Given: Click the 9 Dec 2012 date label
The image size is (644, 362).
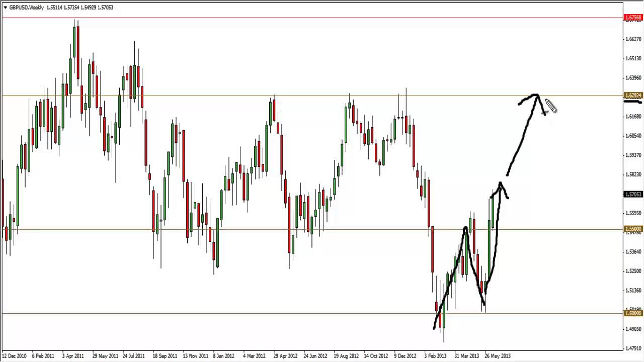Looking at the screenshot, I should tap(405, 356).
